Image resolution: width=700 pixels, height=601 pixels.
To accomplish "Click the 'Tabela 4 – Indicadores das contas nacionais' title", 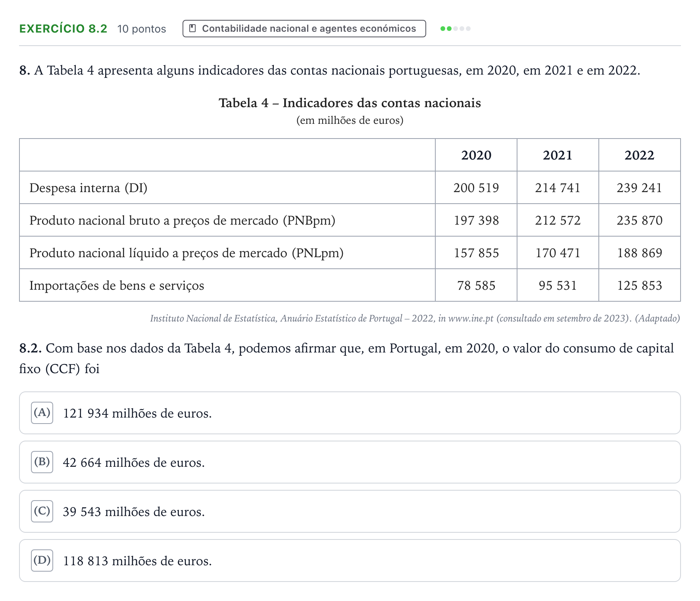I will click(x=350, y=103).
